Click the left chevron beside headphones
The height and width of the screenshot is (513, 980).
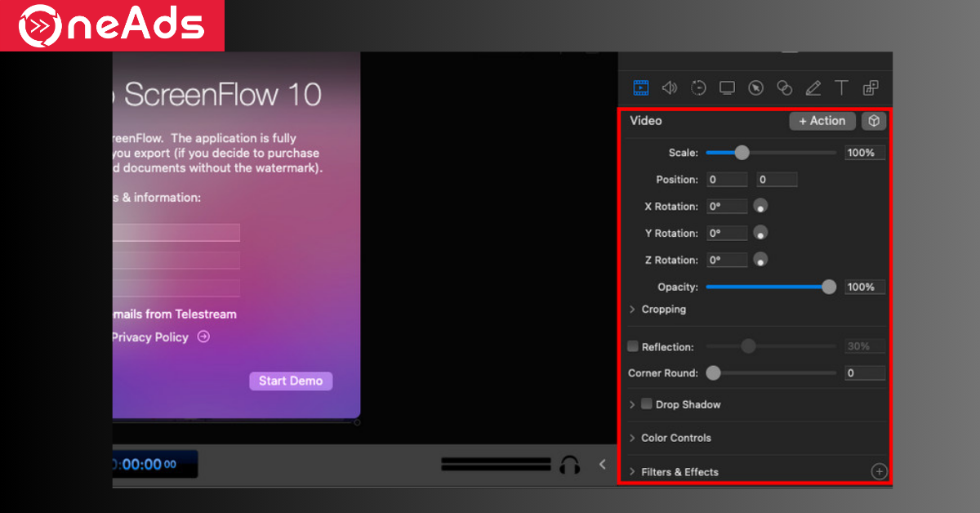pos(603,464)
